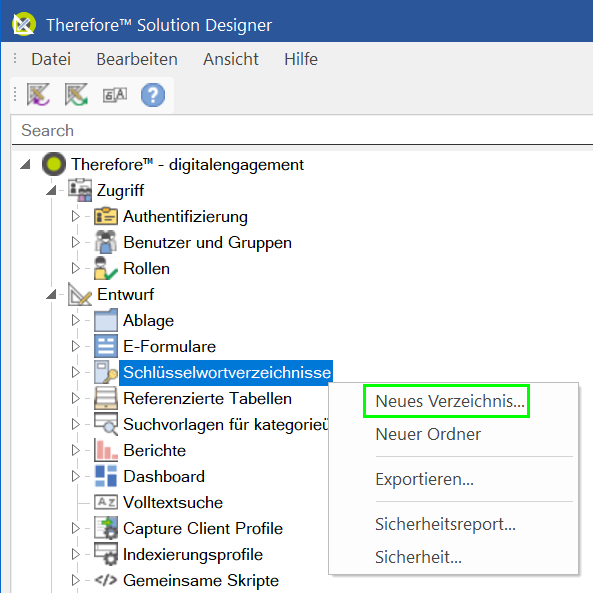Select the Indexierungsprofile tree item
This screenshot has height=593, width=593.
coord(193,554)
